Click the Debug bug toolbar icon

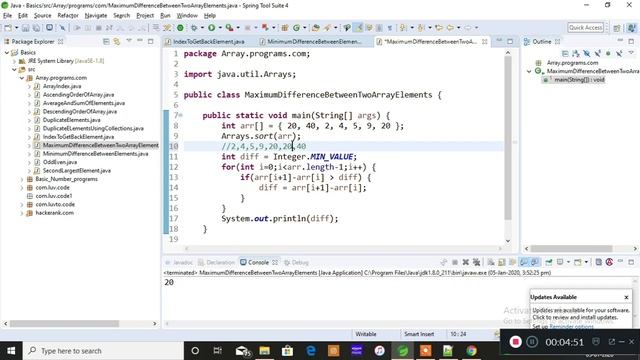tap(194, 28)
